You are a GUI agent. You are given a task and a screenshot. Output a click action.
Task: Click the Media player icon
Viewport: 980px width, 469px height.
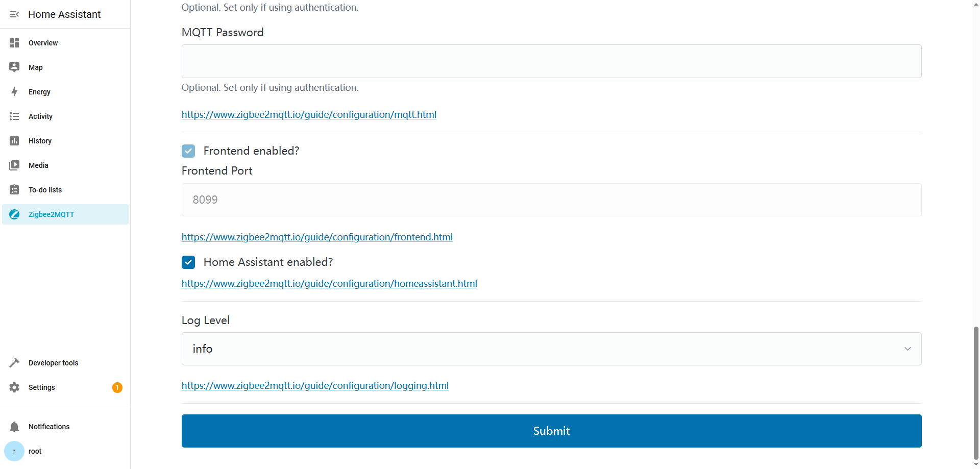click(x=14, y=165)
